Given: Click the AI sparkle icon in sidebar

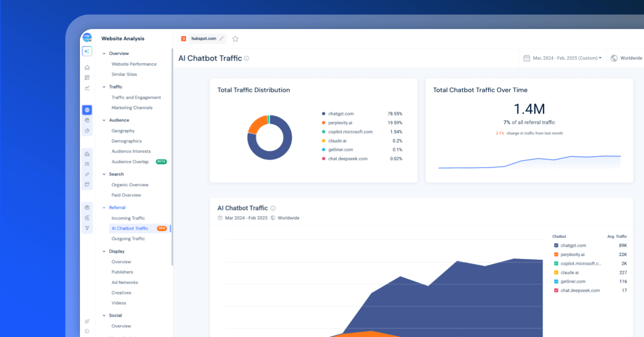Looking at the screenshot, I should (x=87, y=52).
